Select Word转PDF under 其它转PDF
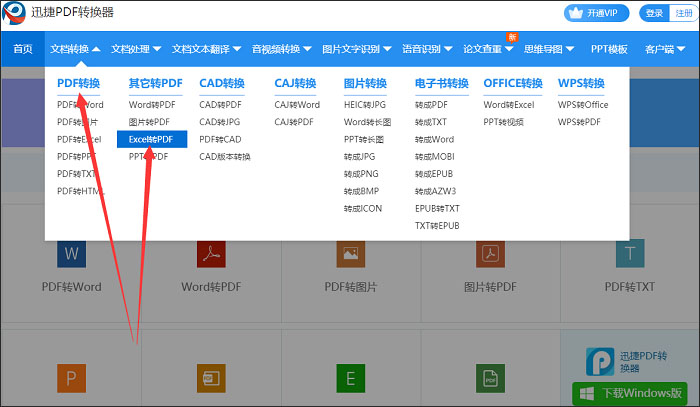700x407 pixels. (x=152, y=105)
